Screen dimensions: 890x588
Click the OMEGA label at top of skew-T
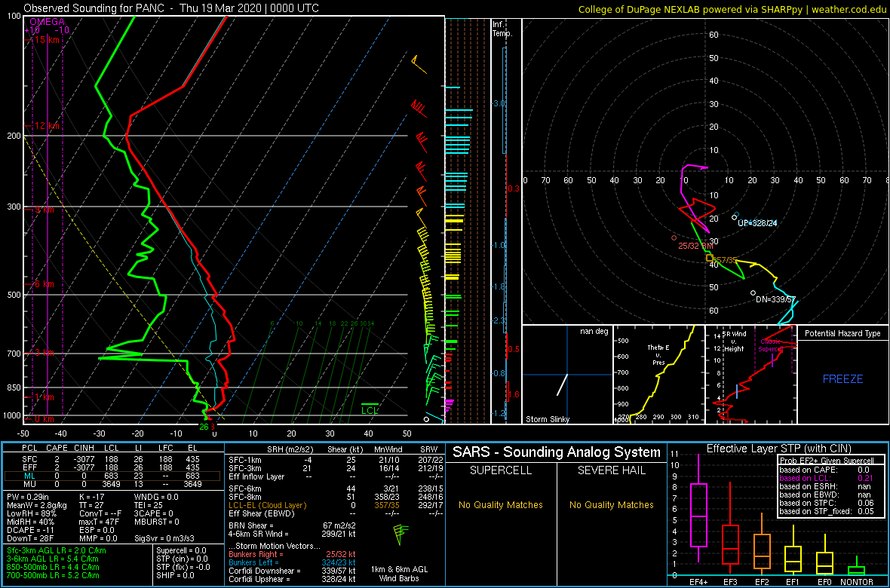click(48, 22)
